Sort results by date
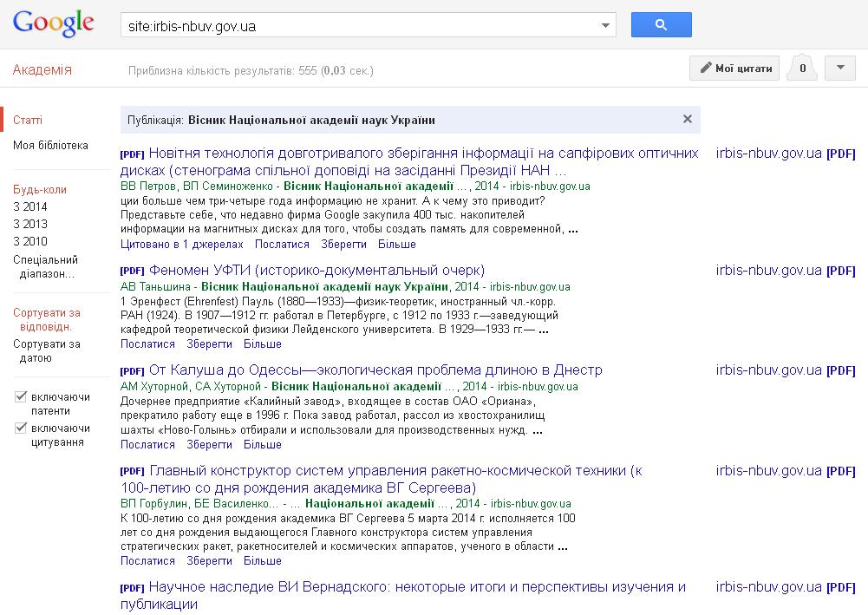 click(47, 350)
